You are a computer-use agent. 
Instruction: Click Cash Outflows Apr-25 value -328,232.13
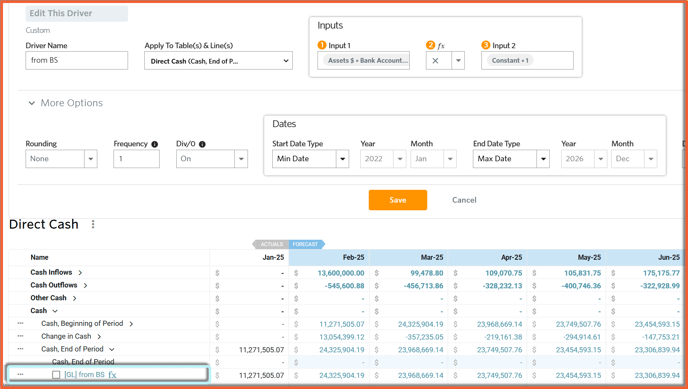502,286
